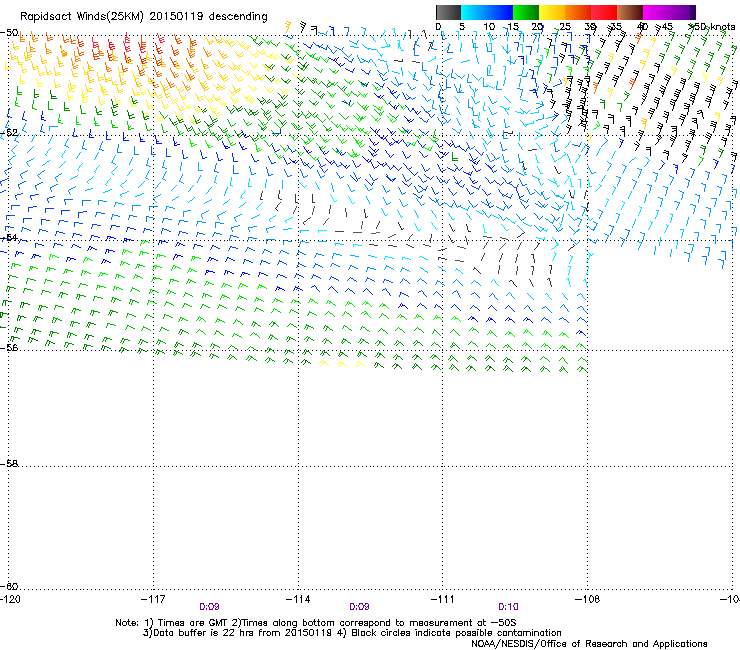740x650 pixels.
Task: Select the dark purple 45-50 knots segment
Action: [x=682, y=12]
